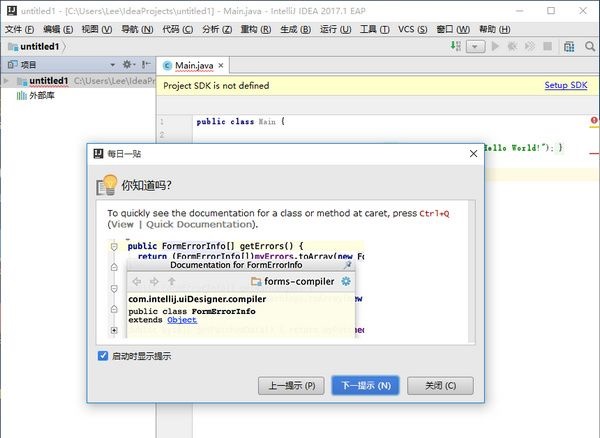Viewport: 600px width, 438px height.
Task: Click the forms-compiler gear in tip image
Action: (346, 281)
